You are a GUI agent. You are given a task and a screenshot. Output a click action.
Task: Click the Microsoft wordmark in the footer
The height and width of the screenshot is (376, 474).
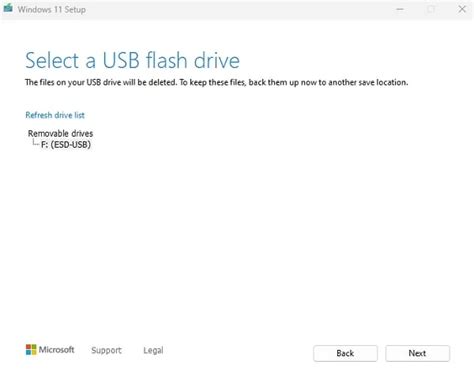[x=56, y=350]
